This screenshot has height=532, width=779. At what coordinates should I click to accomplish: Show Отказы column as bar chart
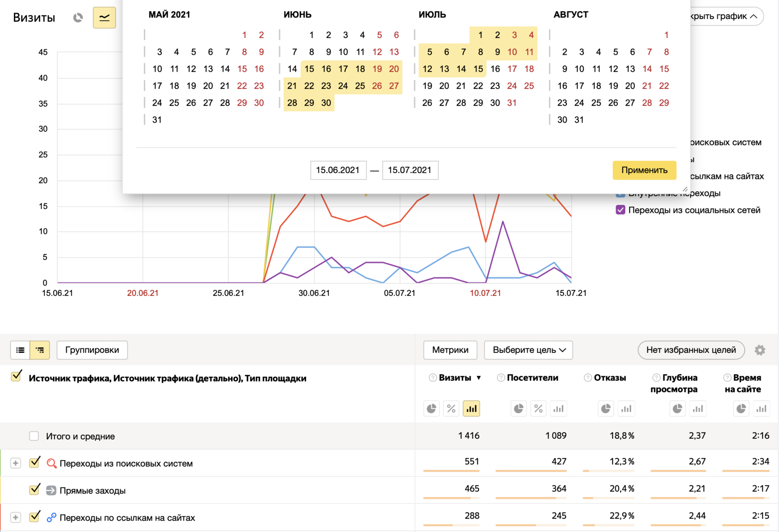tap(626, 409)
